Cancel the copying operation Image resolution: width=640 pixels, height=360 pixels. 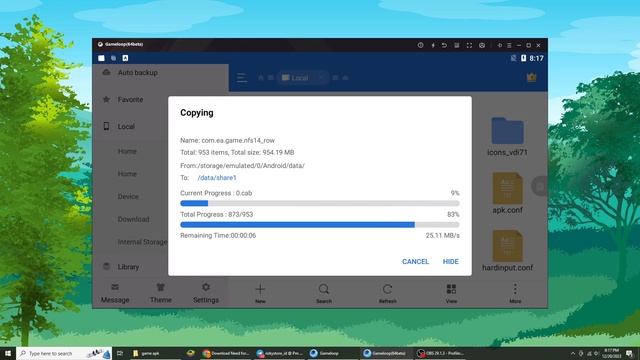(x=415, y=262)
